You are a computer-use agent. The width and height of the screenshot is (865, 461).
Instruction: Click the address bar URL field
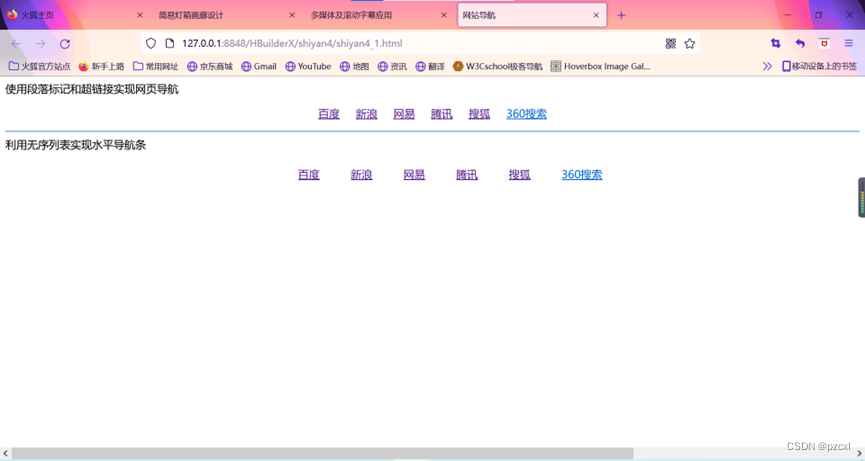[419, 44]
